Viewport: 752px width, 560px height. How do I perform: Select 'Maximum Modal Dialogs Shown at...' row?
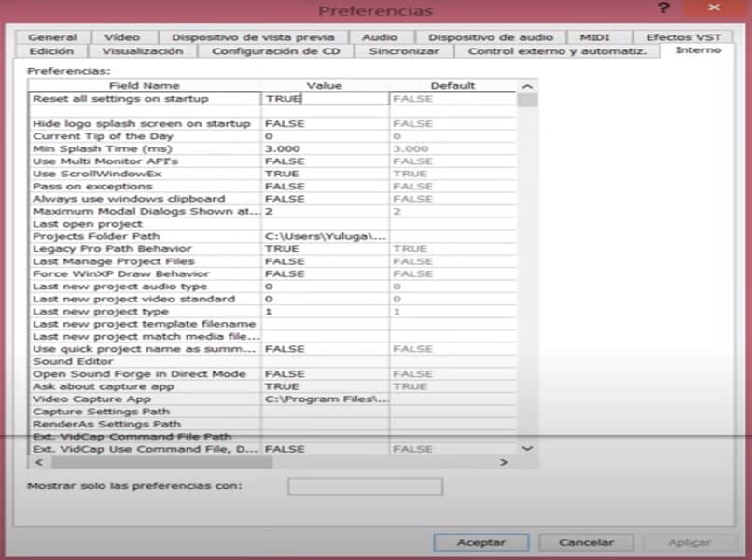point(272,211)
